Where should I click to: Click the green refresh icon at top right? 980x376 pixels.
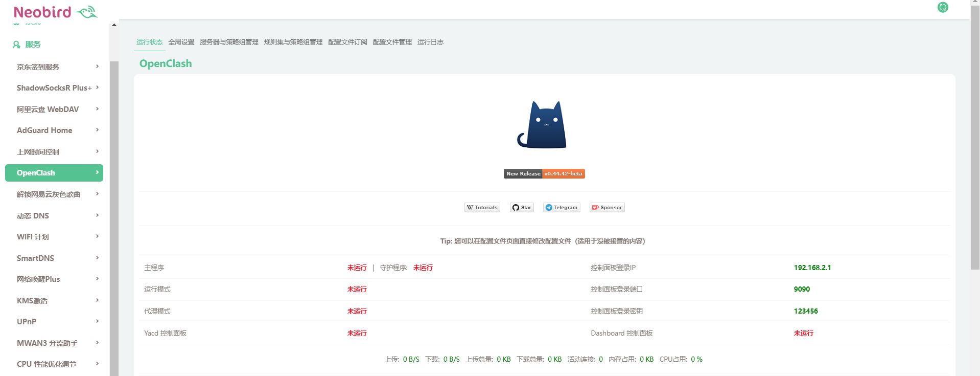[943, 7]
